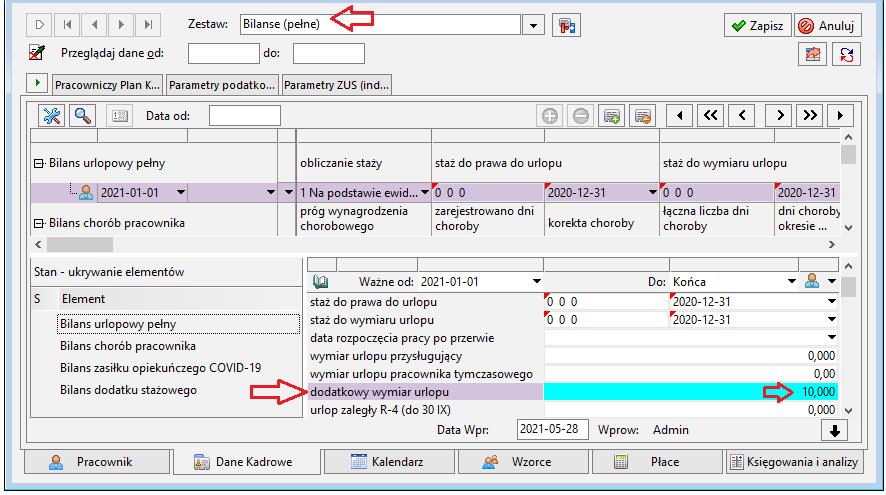886x495 pixels.
Task: Toggle the Przeglądaj dane checkbox icon
Action: click(x=37, y=53)
